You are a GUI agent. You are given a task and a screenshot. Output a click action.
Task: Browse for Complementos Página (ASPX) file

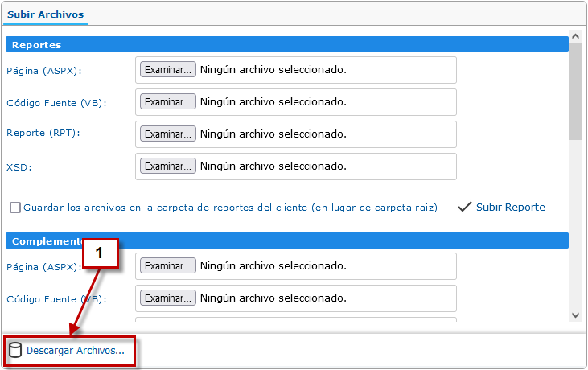[167, 266]
